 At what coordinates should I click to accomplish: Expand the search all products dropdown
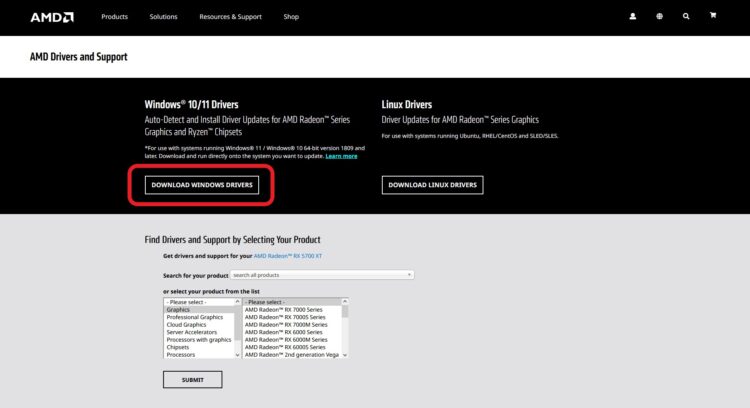pos(322,274)
